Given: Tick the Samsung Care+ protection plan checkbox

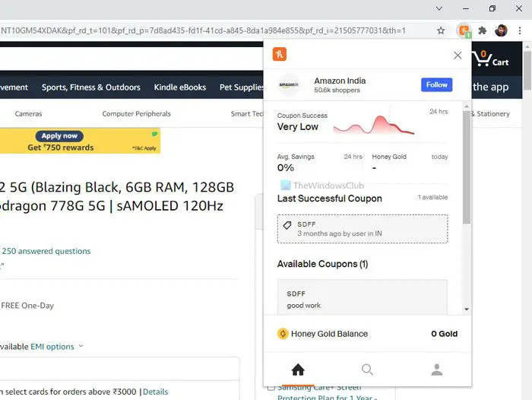Looking at the screenshot, I should pos(271,388).
